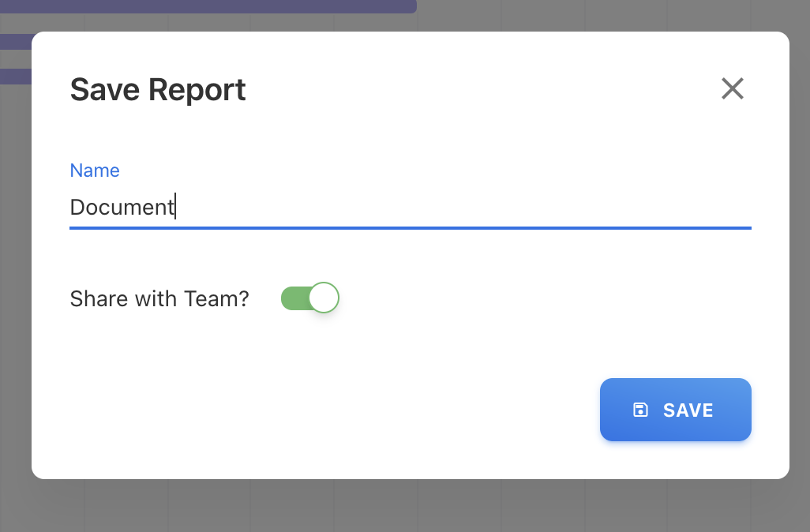Click the dimmed backdrop above the close X
Screen dimensions: 810x532
coord(732,14)
